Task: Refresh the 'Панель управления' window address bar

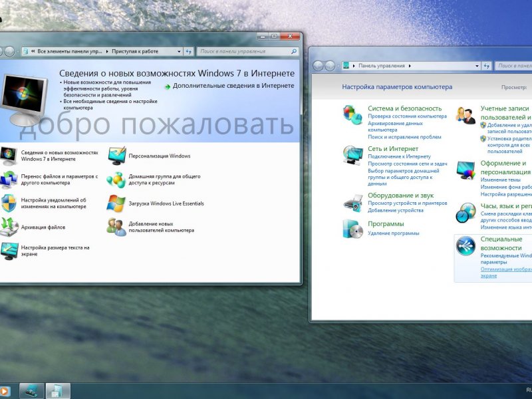Action: click(x=487, y=66)
